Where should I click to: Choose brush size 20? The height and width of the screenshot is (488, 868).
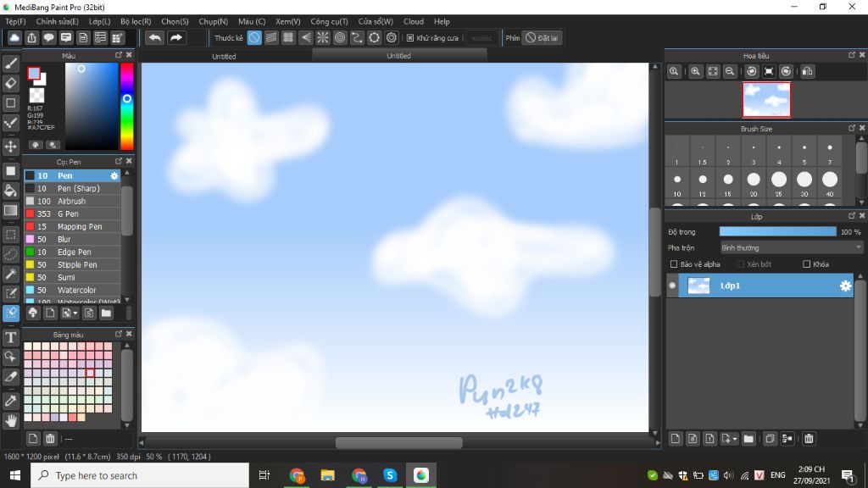click(x=754, y=183)
